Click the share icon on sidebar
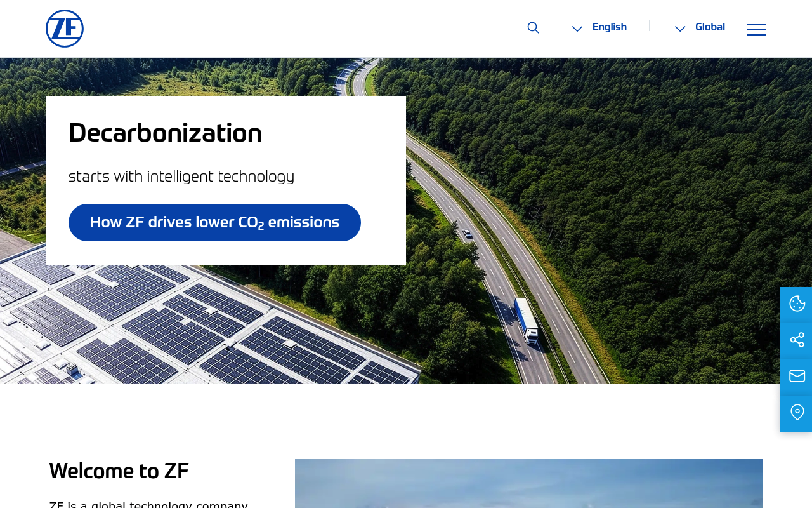Screen dimensions: 812x508 click(797, 340)
